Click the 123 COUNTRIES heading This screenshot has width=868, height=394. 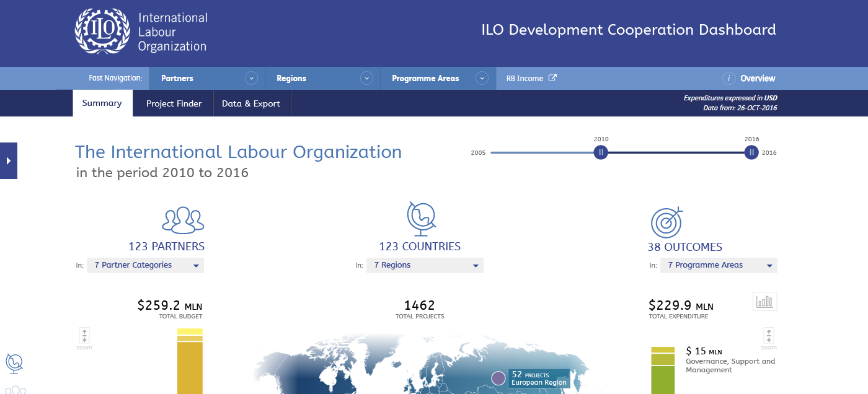click(x=420, y=247)
